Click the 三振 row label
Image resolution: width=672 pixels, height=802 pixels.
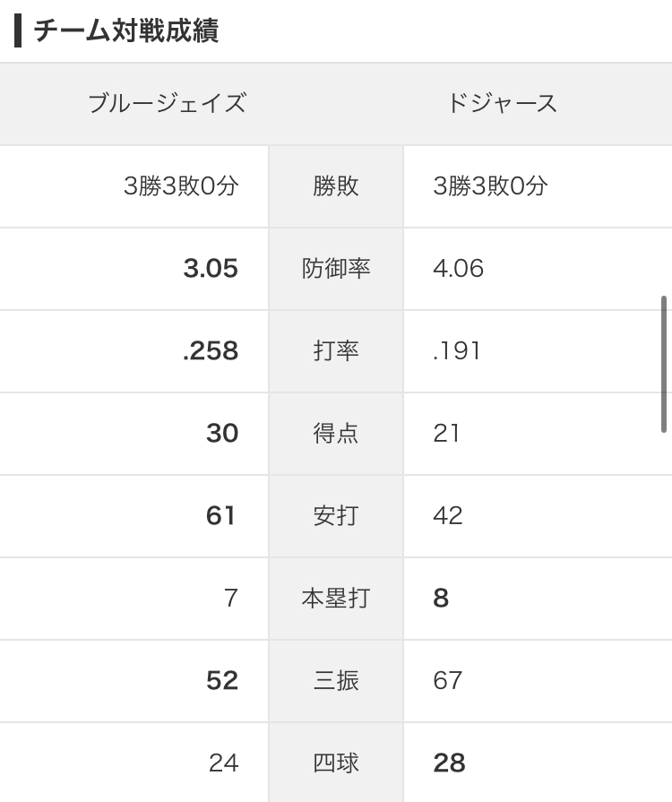(x=336, y=680)
